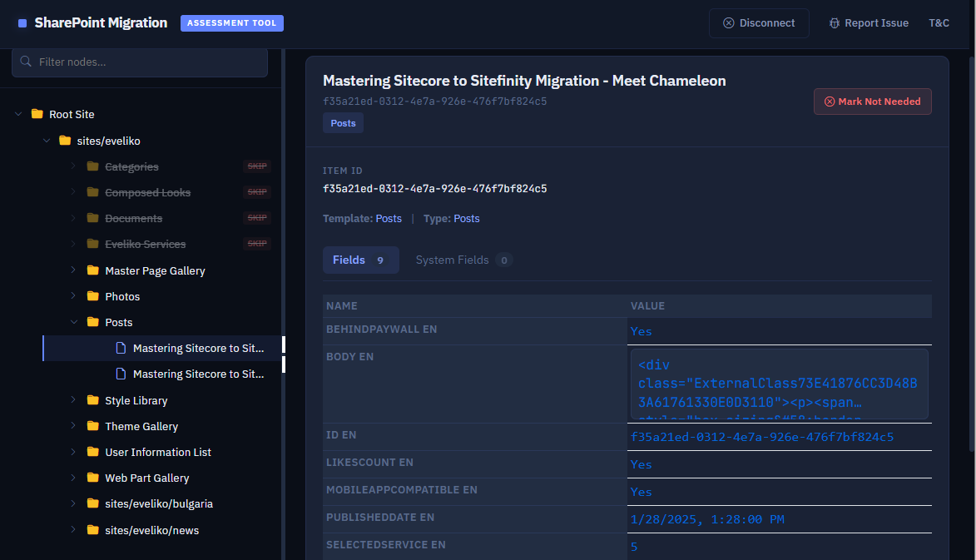This screenshot has height=560, width=976.
Task: Open the T&C link
Action: pyautogui.click(x=939, y=23)
